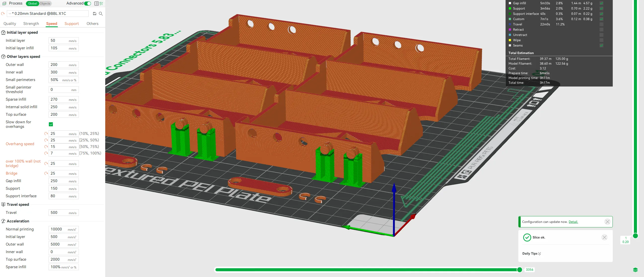
Task: Hide Gap infill lines in preview
Action: tap(601, 3)
